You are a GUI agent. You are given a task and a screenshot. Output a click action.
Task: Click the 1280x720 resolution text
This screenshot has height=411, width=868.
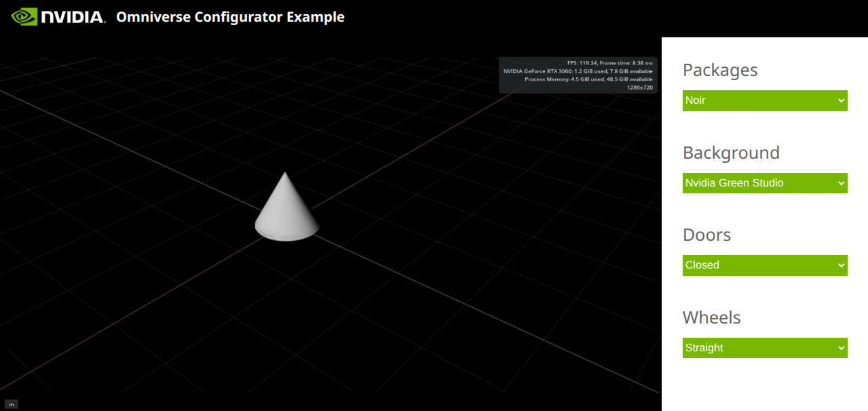640,87
